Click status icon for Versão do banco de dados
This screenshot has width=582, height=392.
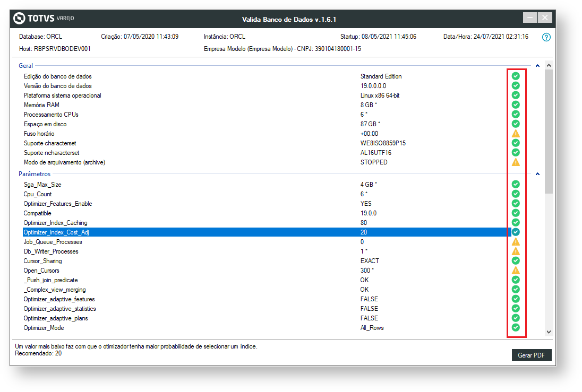coord(516,86)
